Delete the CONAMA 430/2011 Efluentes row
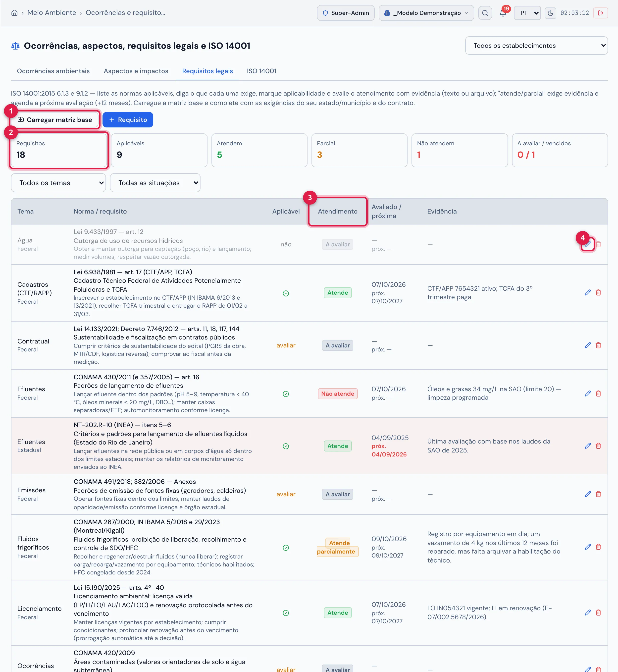The height and width of the screenshot is (672, 618). 598,393
